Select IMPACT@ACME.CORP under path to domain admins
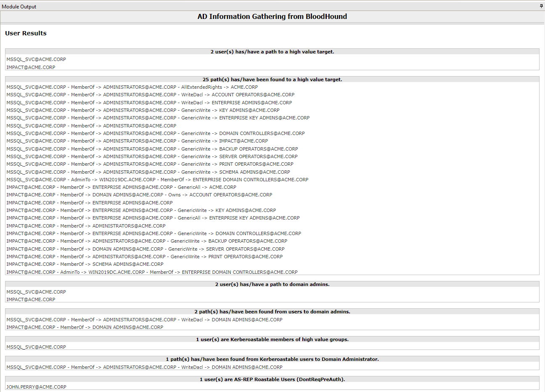 coord(31,299)
